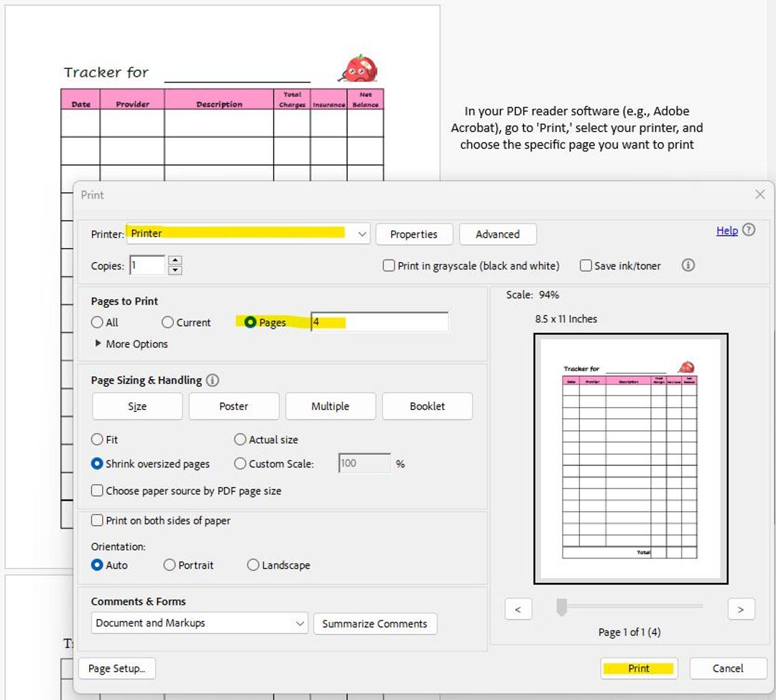Viewport: 776px width, 700px height.
Task: Click the info icon next to Save ink/toner
Action: pyautogui.click(x=688, y=266)
